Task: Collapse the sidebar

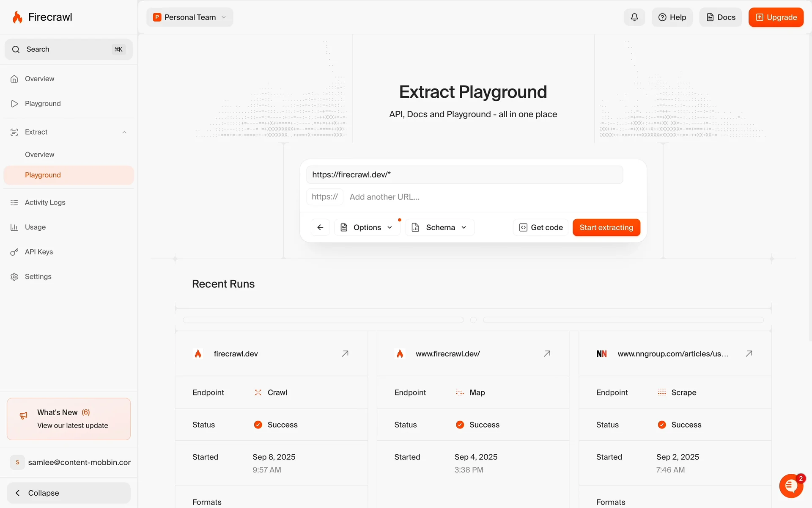Action: pyautogui.click(x=69, y=493)
